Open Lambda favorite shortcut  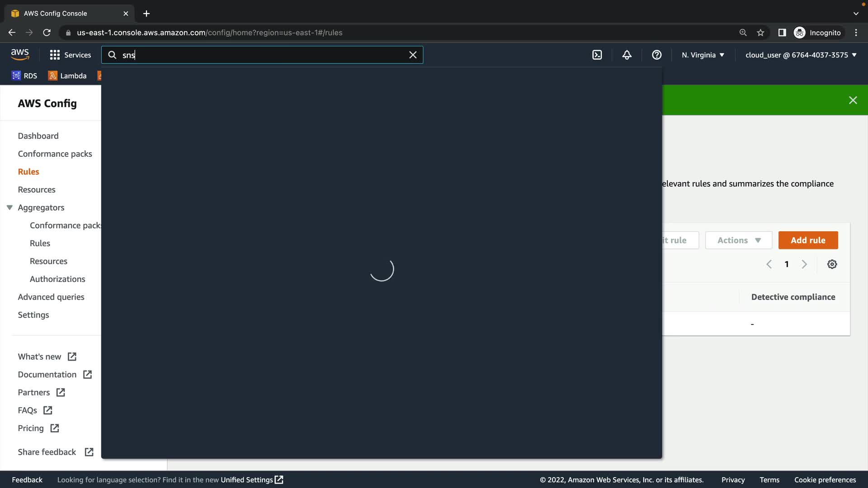click(x=67, y=76)
